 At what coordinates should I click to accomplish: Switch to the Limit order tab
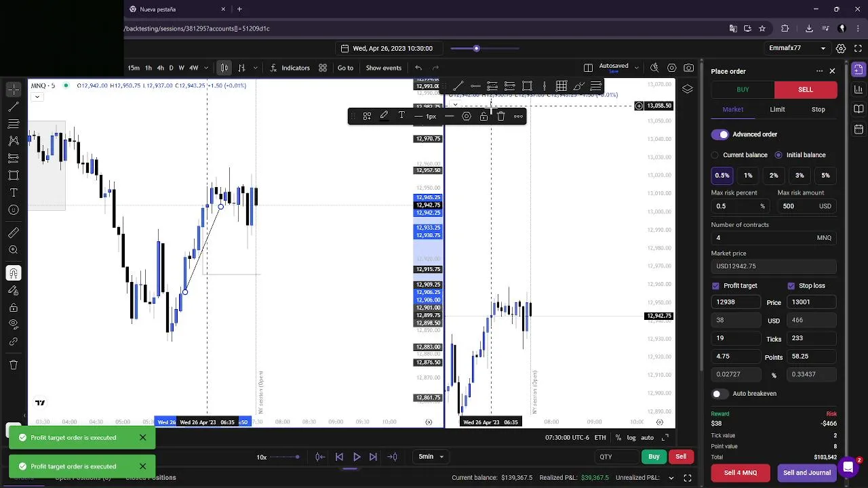(x=777, y=109)
